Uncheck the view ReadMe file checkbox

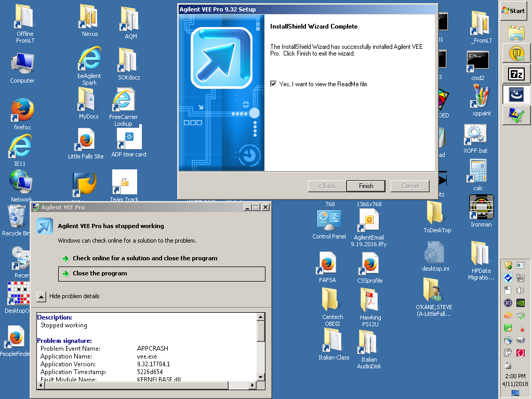(x=273, y=84)
